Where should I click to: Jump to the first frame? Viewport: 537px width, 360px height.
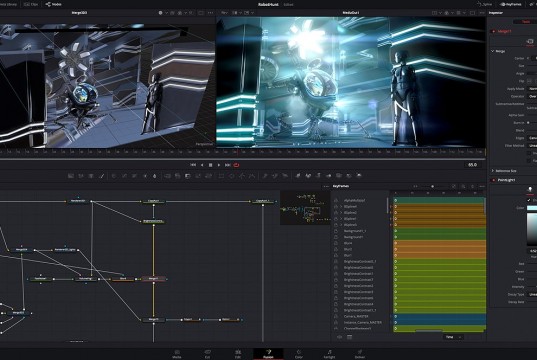pyautogui.click(x=193, y=165)
